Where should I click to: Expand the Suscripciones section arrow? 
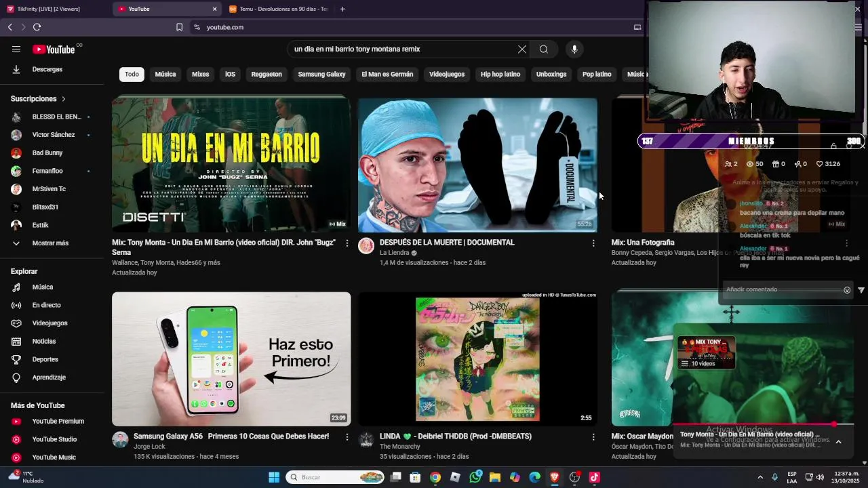pos(64,99)
